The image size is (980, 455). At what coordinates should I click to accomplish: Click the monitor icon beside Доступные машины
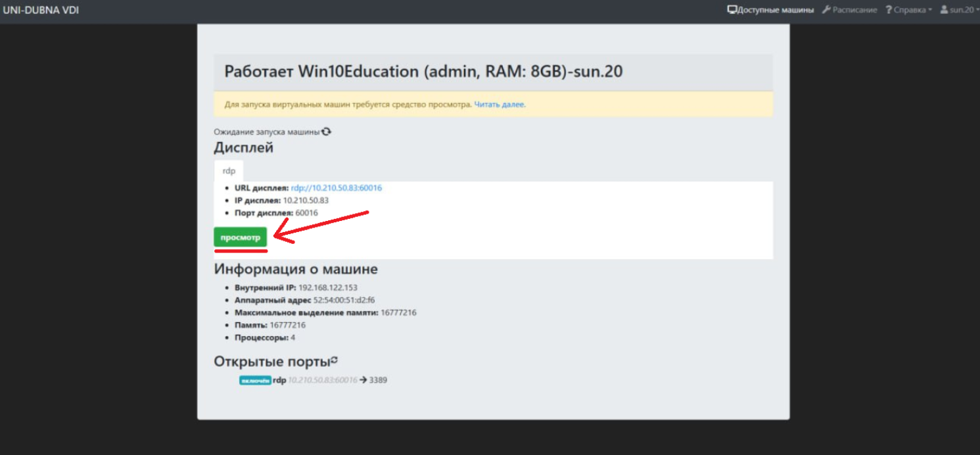(732, 10)
